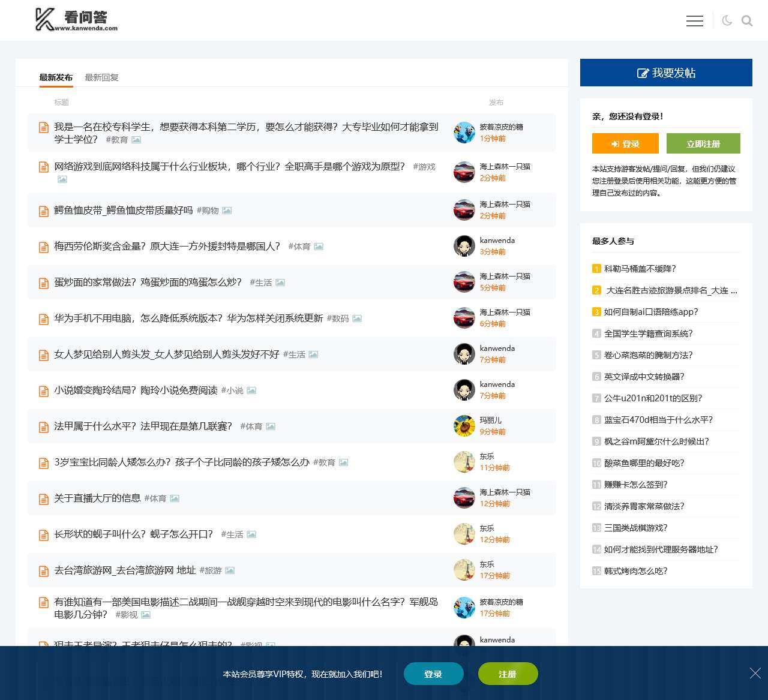Click blue 登录 button in bottom banner
The image size is (768, 700).
click(433, 674)
